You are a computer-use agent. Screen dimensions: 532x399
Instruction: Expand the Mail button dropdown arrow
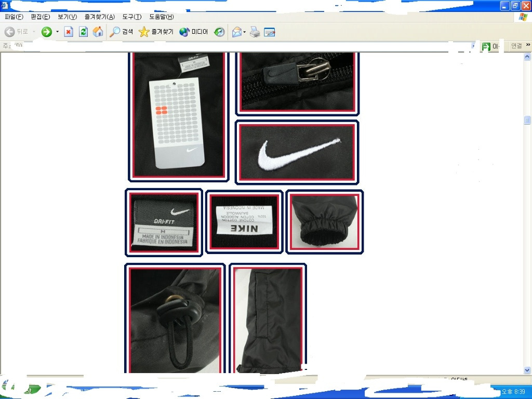pyautogui.click(x=245, y=32)
